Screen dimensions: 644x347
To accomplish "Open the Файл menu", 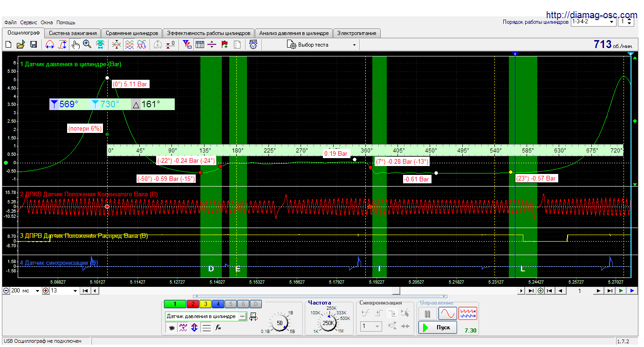I will (x=10, y=22).
